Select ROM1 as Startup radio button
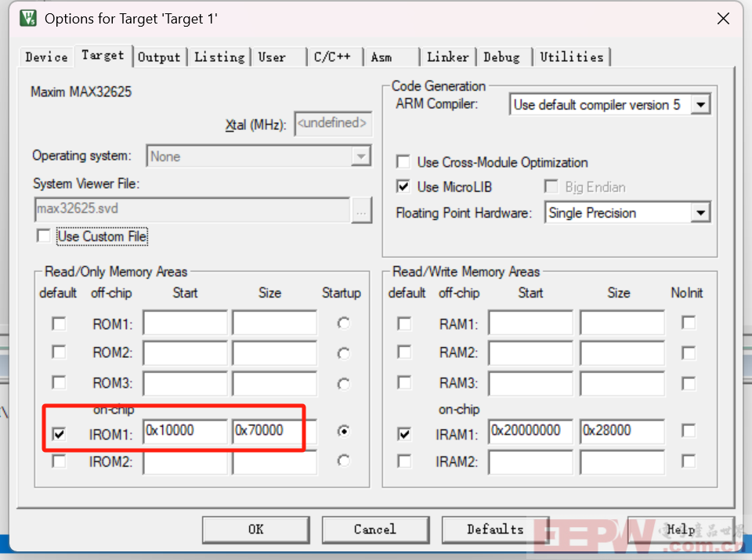Screen dimensions: 752x560 343,323
